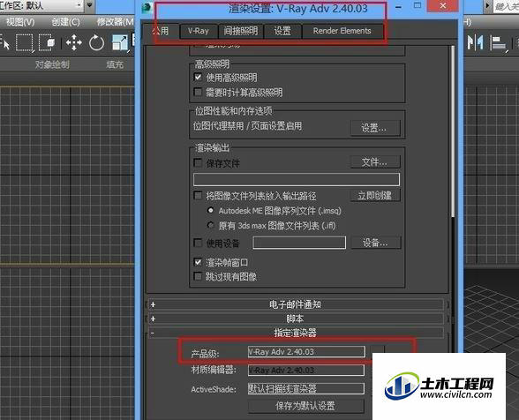Switch to the 设置 tab
The height and width of the screenshot is (420, 519).
[282, 32]
